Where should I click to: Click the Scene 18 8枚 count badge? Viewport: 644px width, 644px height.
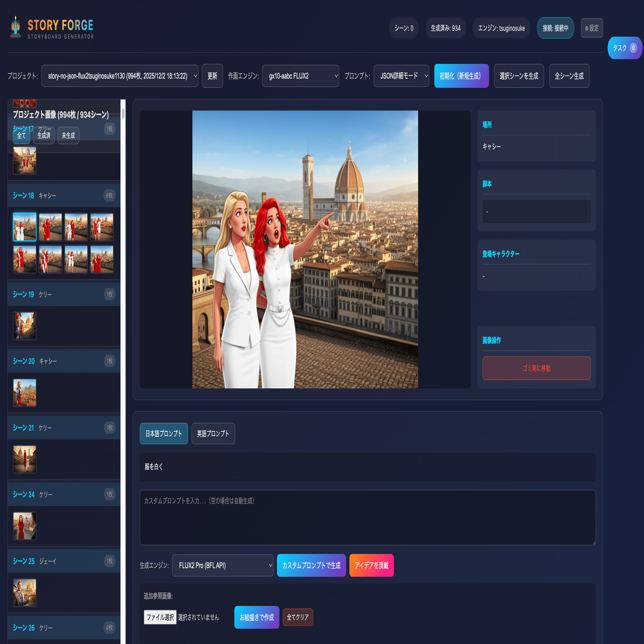coord(109,195)
